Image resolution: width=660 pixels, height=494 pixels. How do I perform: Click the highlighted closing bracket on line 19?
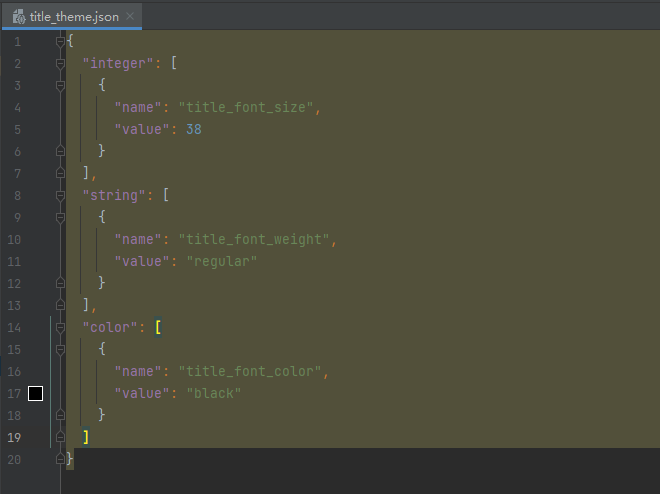click(86, 437)
